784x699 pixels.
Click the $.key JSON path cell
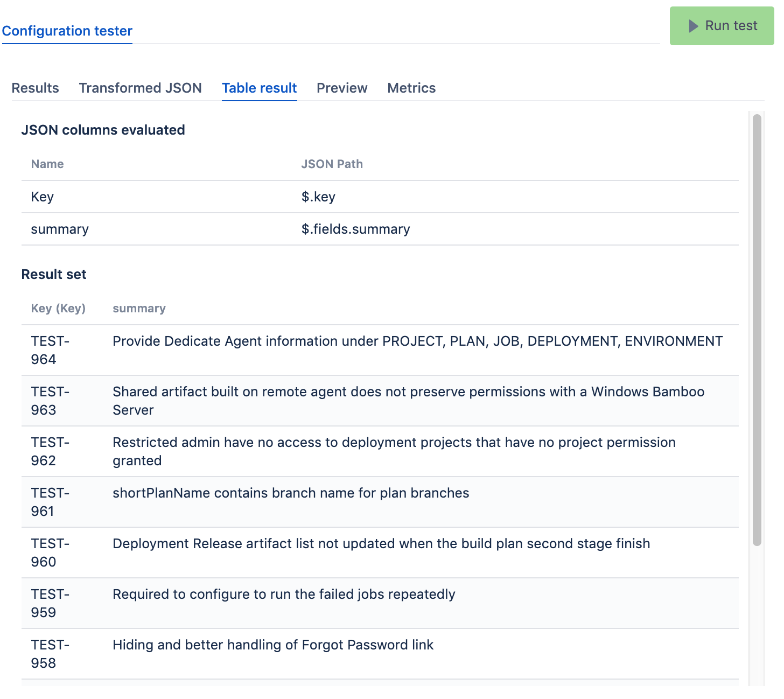pyautogui.click(x=318, y=197)
